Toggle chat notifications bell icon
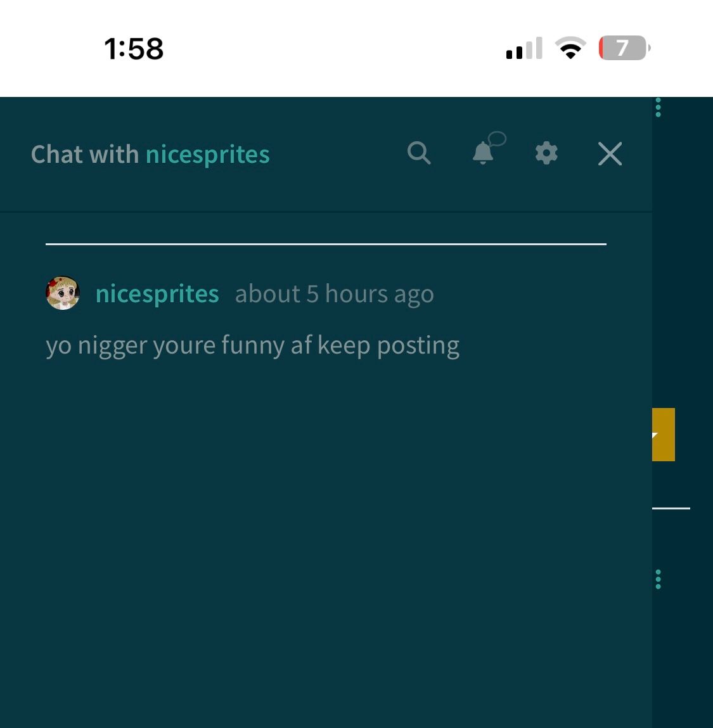Viewport: 713px width, 728px height. 488,148
